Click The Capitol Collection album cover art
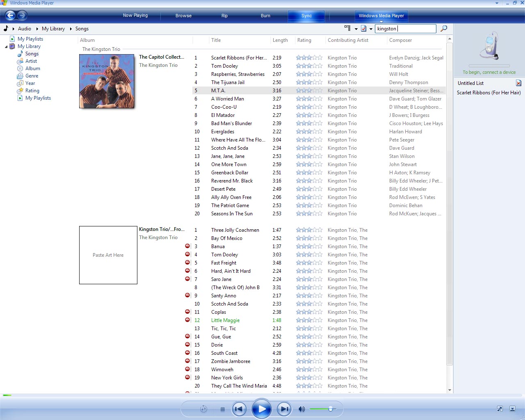 (x=107, y=81)
